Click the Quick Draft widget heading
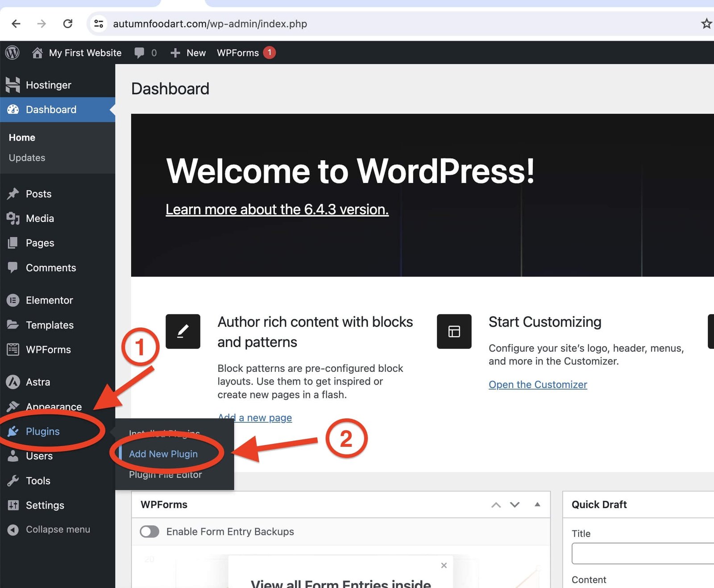 [x=599, y=505]
